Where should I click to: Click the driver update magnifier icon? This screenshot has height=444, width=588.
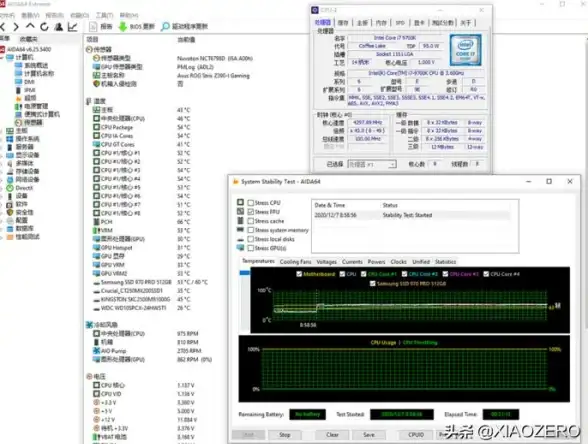click(x=165, y=27)
